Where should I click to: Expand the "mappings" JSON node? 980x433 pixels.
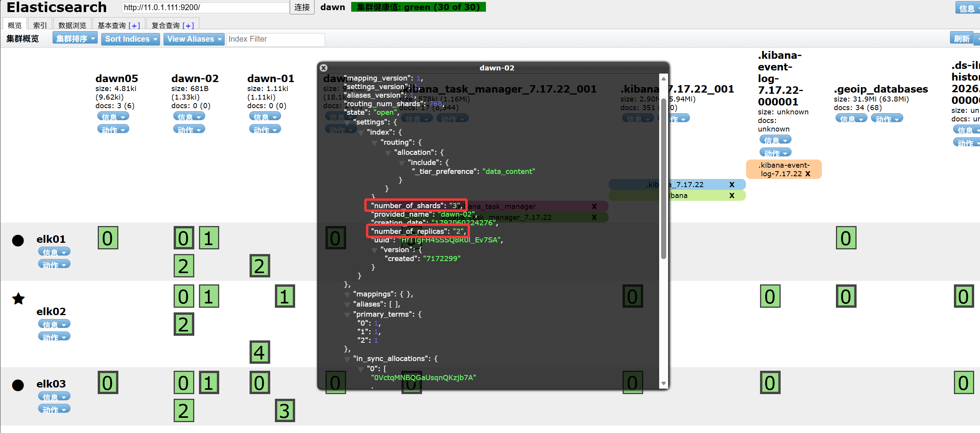tap(347, 295)
